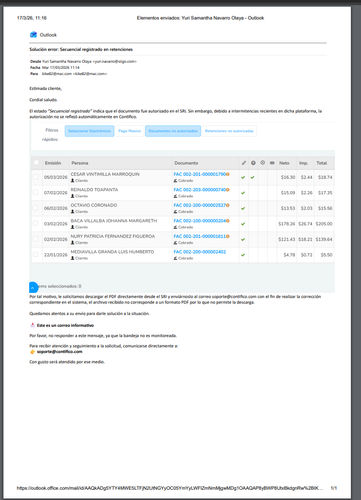361x500 pixels.
Task: Open invoice FAC 002-200-000002527 link
Action: [200, 205]
